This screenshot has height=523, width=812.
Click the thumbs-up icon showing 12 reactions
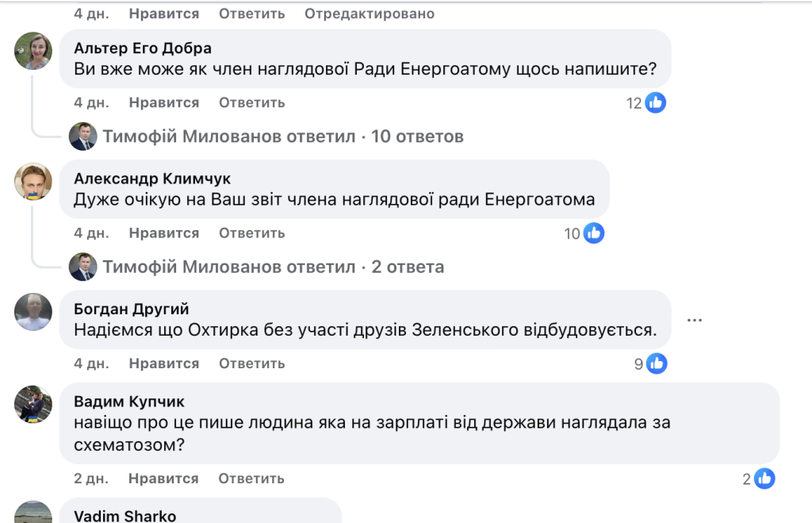pyautogui.click(x=657, y=102)
